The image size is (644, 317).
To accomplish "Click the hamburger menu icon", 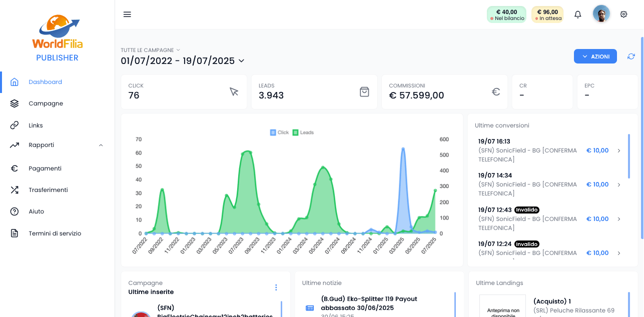I will click(127, 14).
